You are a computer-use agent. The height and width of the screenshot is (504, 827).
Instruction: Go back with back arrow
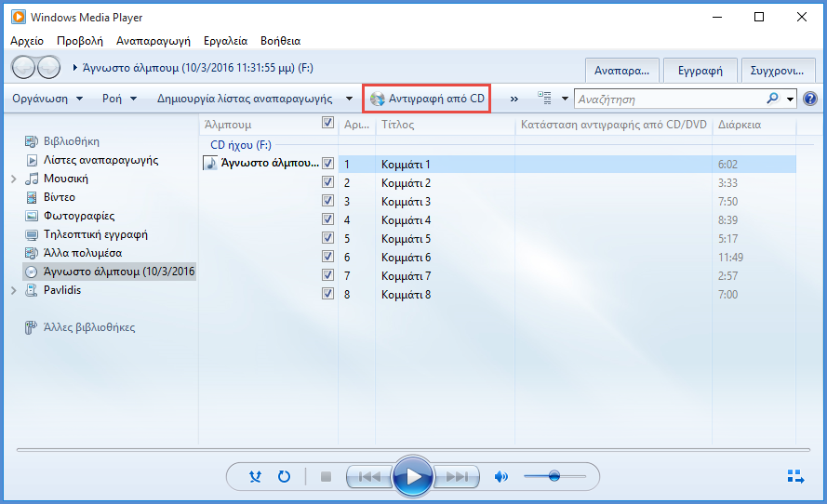click(23, 68)
